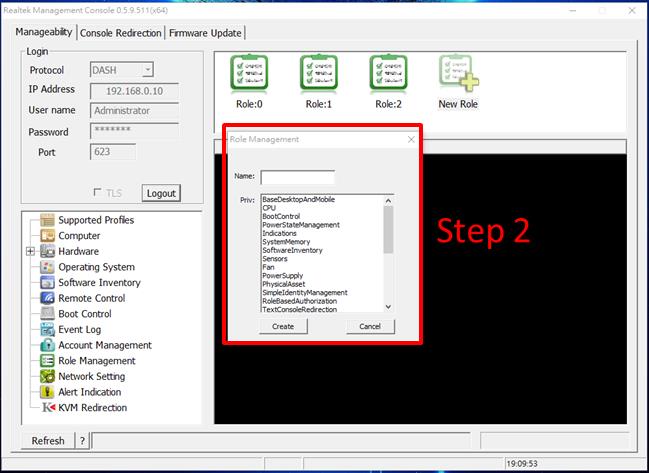649x473 pixels.
Task: Select the Role Management list icon
Action: click(x=47, y=361)
